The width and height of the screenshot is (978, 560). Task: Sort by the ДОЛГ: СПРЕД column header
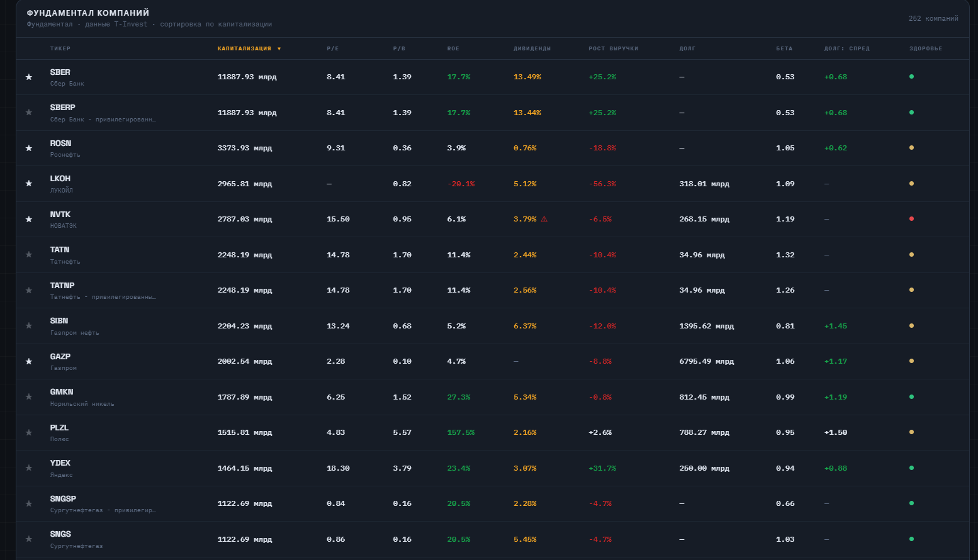[847, 48]
